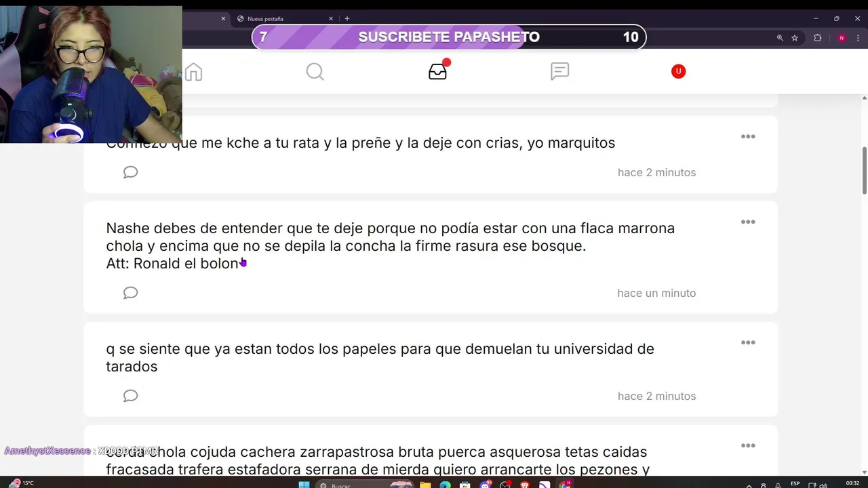Image resolution: width=868 pixels, height=488 pixels.
Task: Click the message starting 'cerda chola cojuda'
Action: click(377, 460)
